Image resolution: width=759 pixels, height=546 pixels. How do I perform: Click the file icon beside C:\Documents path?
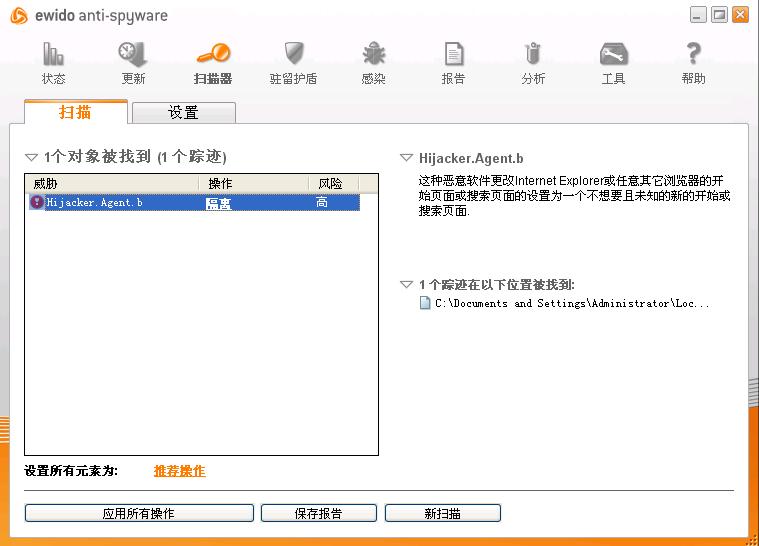click(x=425, y=303)
